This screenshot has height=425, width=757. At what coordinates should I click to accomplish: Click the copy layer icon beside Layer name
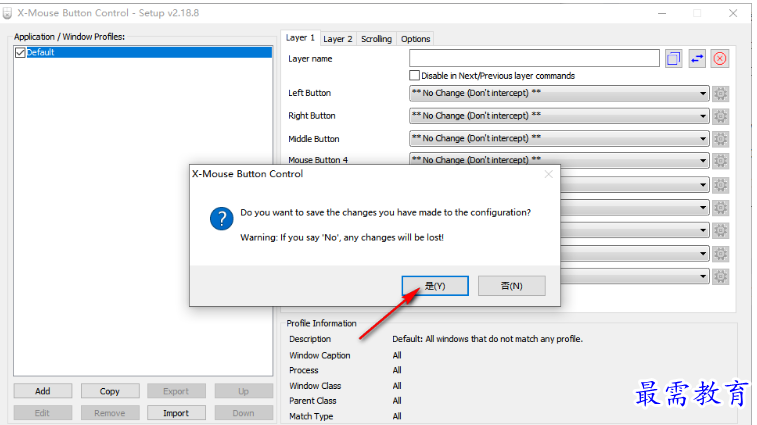[x=673, y=59]
